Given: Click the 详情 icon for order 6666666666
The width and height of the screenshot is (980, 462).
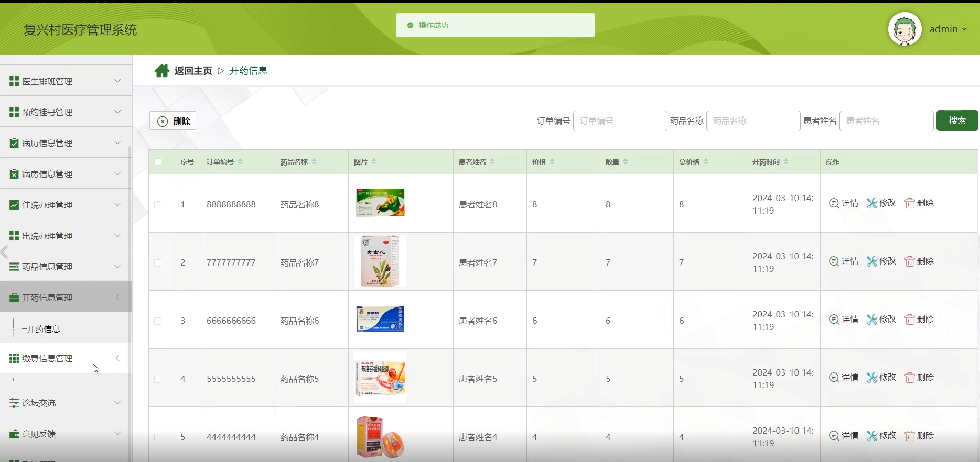Looking at the screenshot, I should 834,320.
